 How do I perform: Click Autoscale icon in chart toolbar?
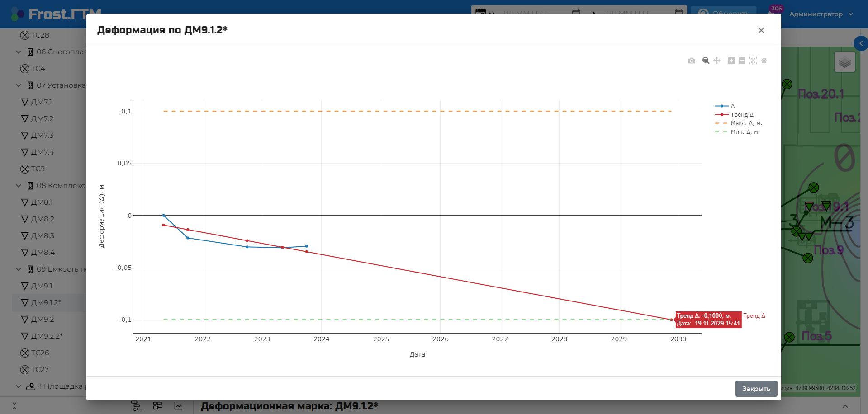(753, 61)
